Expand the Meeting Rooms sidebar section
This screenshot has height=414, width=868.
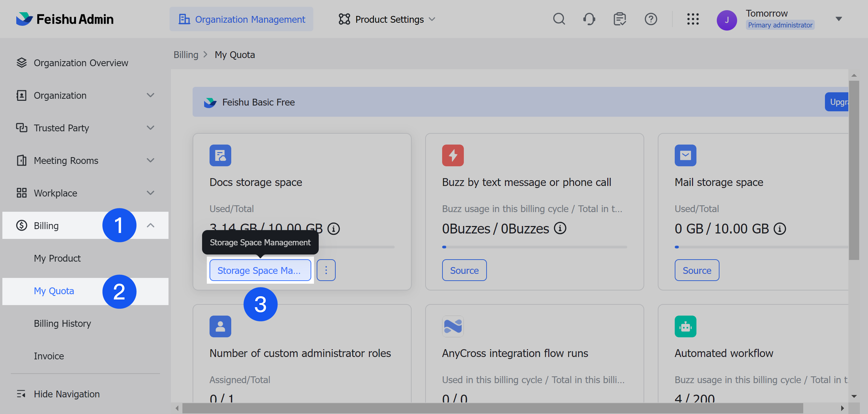pos(151,161)
